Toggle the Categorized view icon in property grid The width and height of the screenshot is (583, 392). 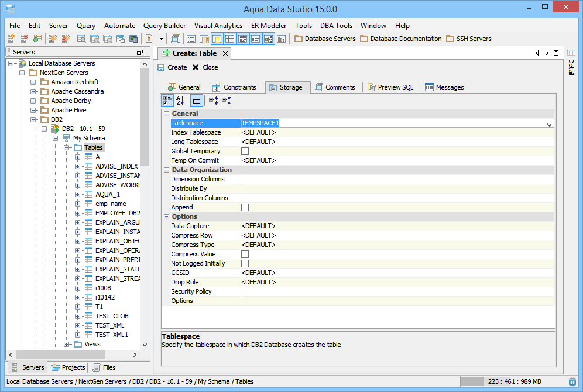[x=167, y=101]
